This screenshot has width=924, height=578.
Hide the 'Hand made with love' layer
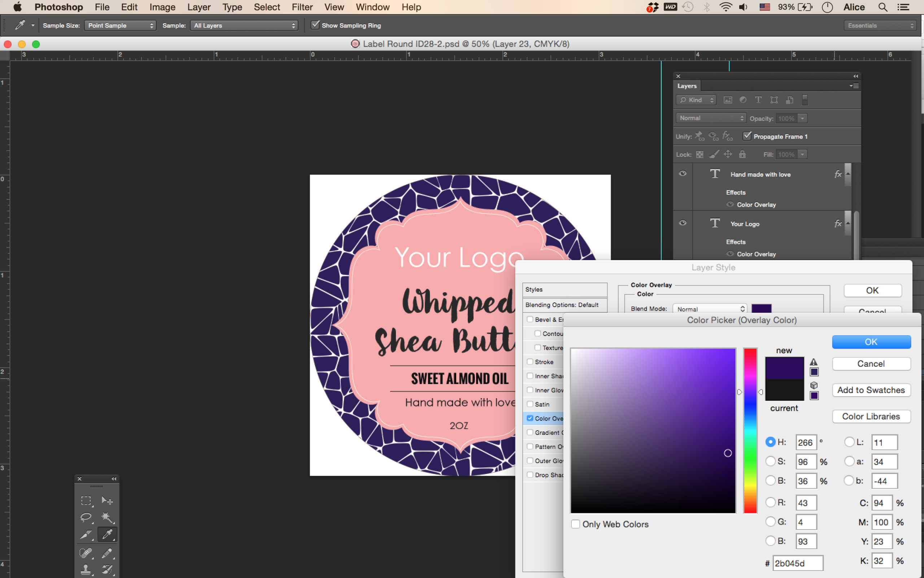point(683,174)
